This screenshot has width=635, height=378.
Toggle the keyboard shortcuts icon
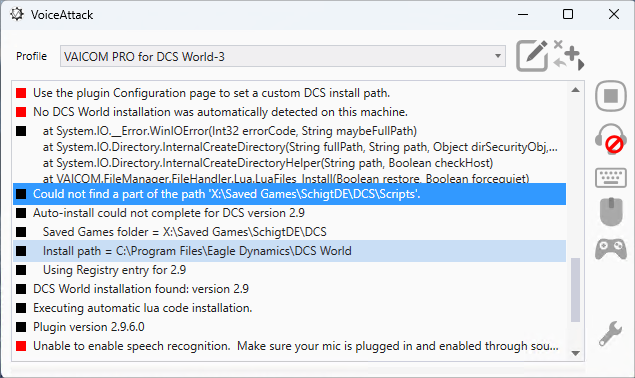pyautogui.click(x=611, y=178)
